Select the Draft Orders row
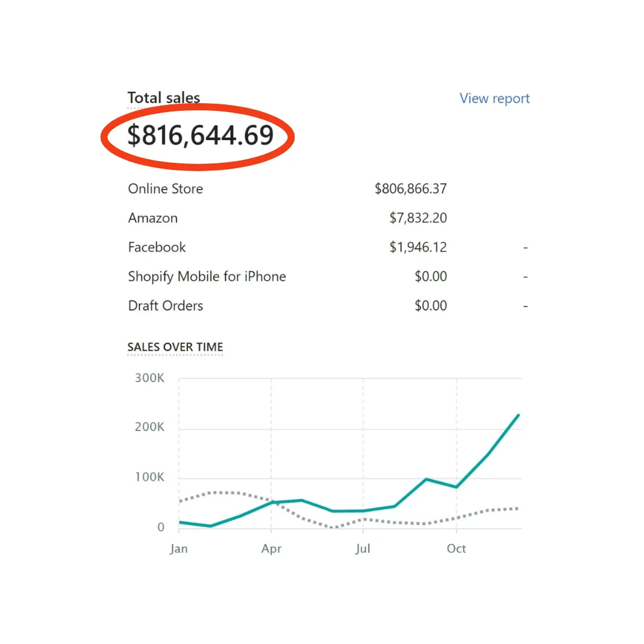644x644 pixels. [x=328, y=305]
